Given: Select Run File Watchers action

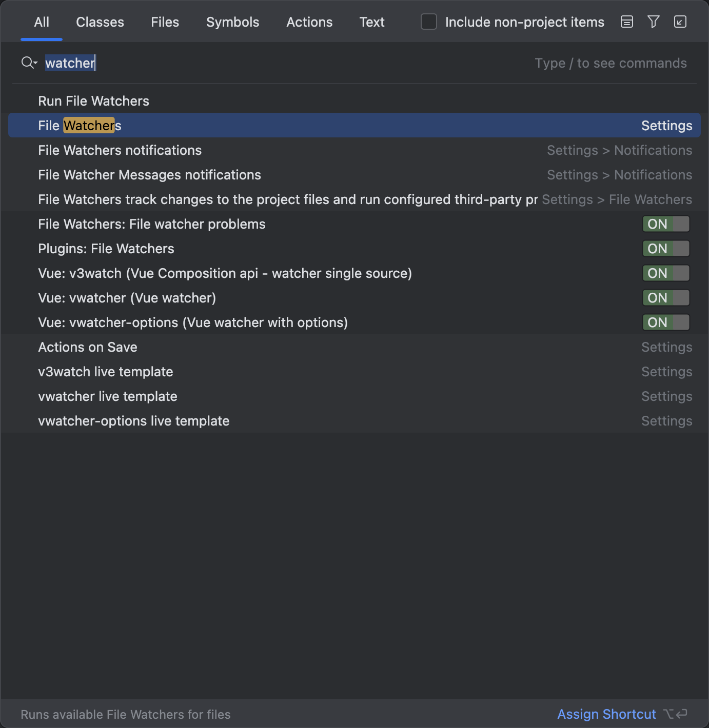Looking at the screenshot, I should click(x=94, y=101).
